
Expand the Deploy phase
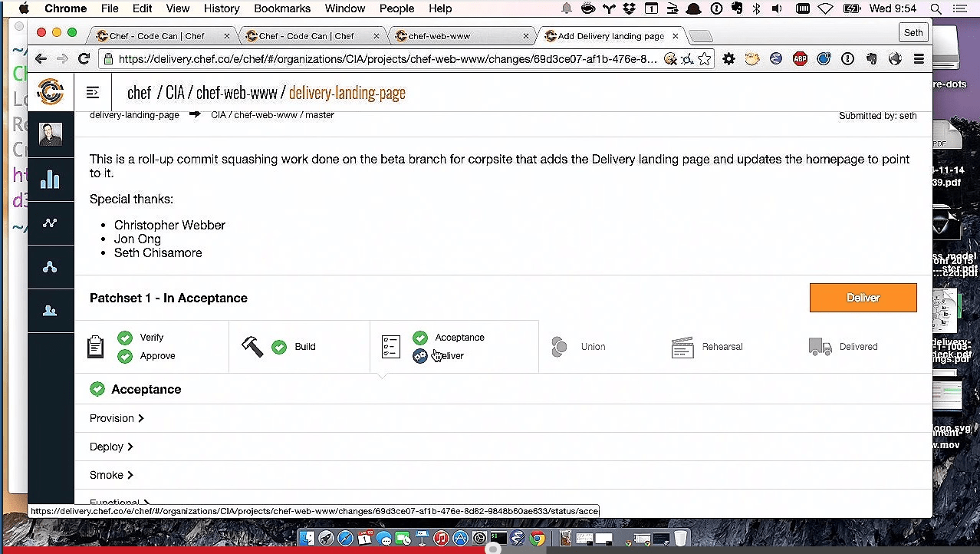[x=111, y=447]
